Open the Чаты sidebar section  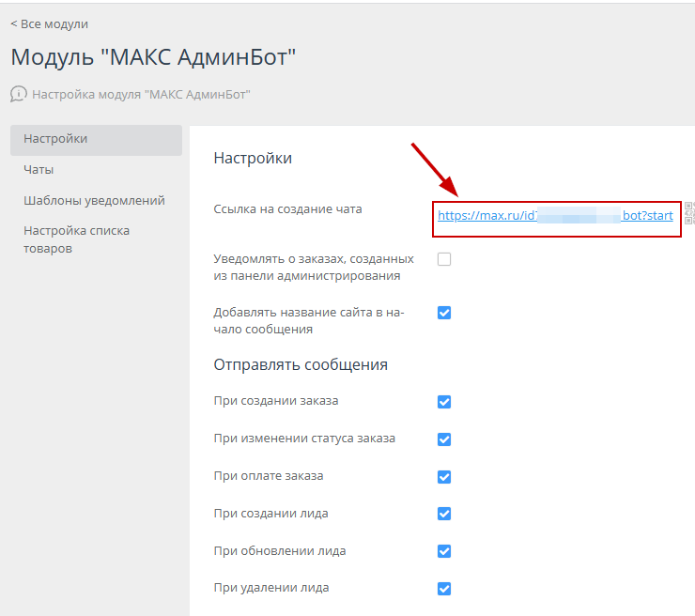(x=39, y=170)
